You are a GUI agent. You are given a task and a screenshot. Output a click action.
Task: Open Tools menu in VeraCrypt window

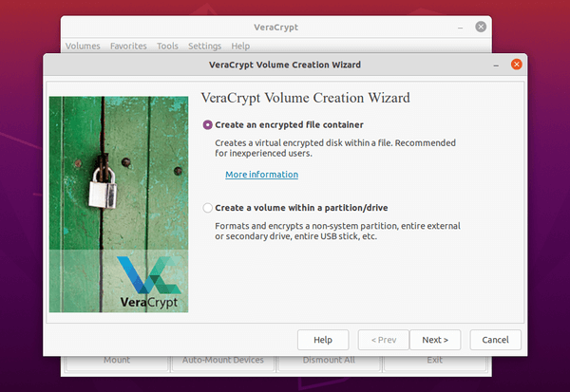[167, 47]
